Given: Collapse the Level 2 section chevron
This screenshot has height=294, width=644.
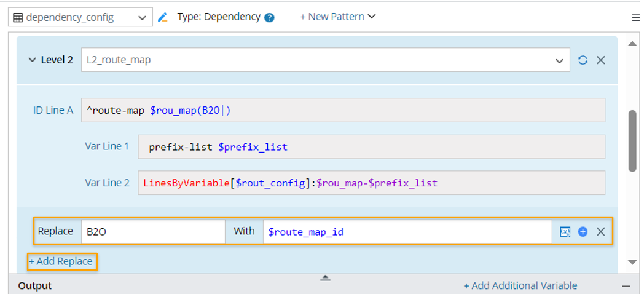Looking at the screenshot, I should [32, 60].
